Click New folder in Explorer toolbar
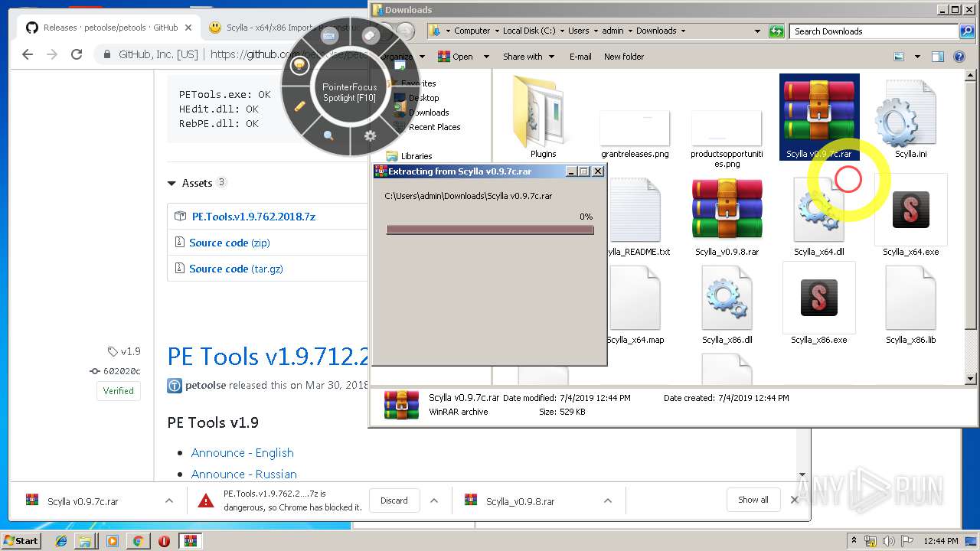The width and height of the screenshot is (980, 551). tap(624, 57)
